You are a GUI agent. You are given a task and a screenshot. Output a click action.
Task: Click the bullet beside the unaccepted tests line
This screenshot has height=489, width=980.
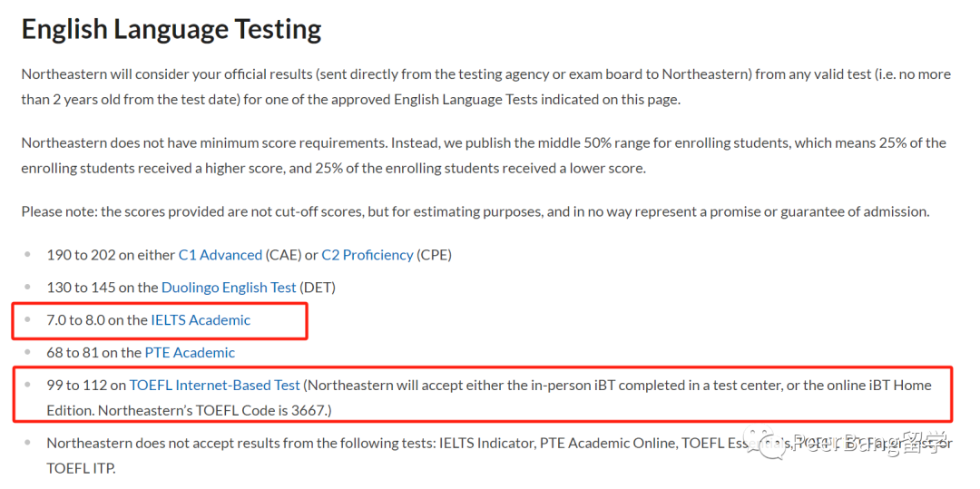pos(27,442)
